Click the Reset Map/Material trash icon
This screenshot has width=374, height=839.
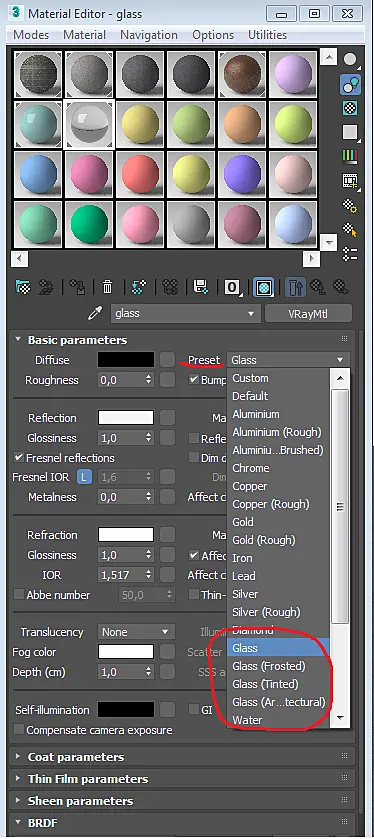pos(108,287)
